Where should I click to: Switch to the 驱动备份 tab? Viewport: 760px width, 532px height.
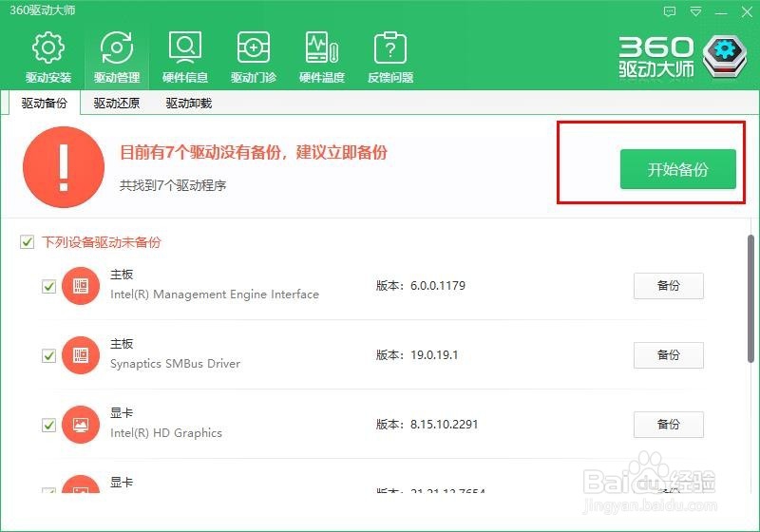pos(44,104)
